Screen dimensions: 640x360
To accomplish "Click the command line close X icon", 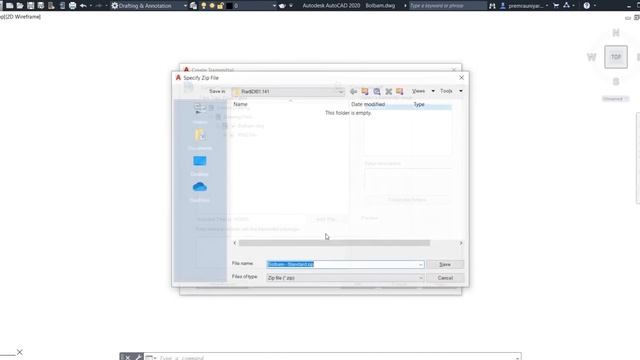I will pos(127,357).
